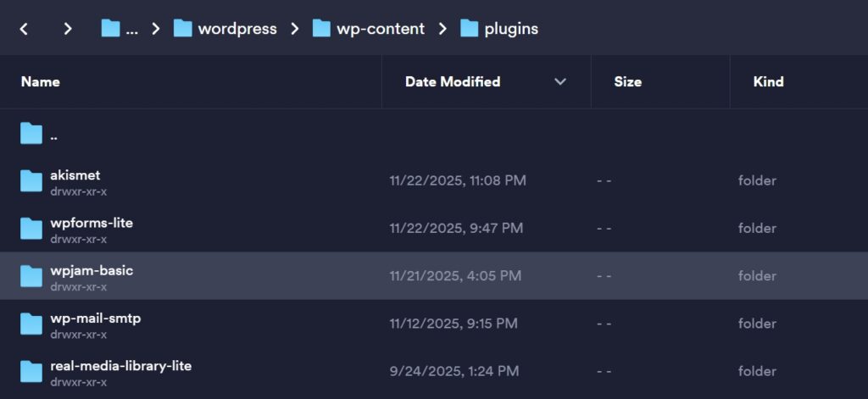Click the back navigation arrow
The height and width of the screenshot is (399, 868).
click(25, 29)
